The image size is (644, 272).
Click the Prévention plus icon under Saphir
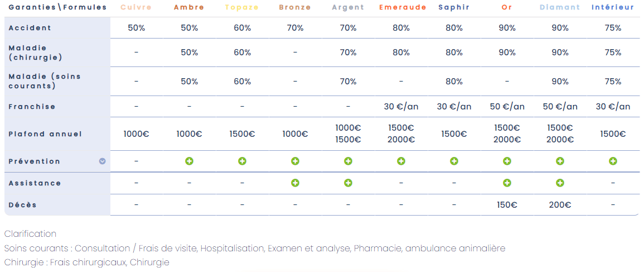[x=454, y=161]
